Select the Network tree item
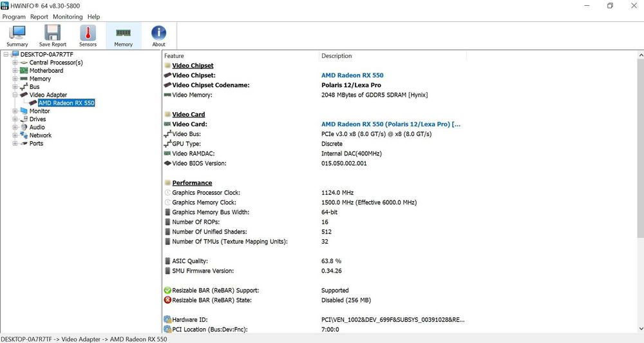This screenshot has width=644, height=343. 40,135
